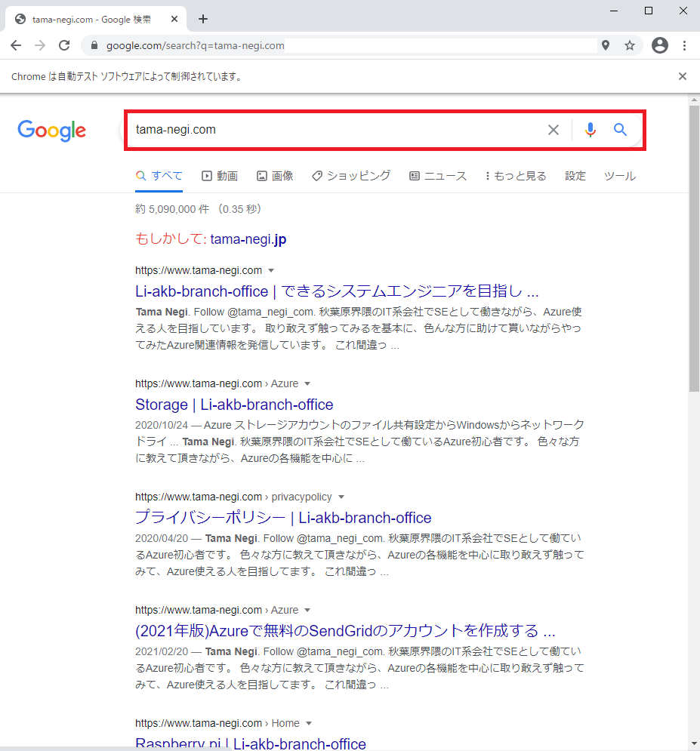Expand the arrow beside the Home URL

coord(309,723)
